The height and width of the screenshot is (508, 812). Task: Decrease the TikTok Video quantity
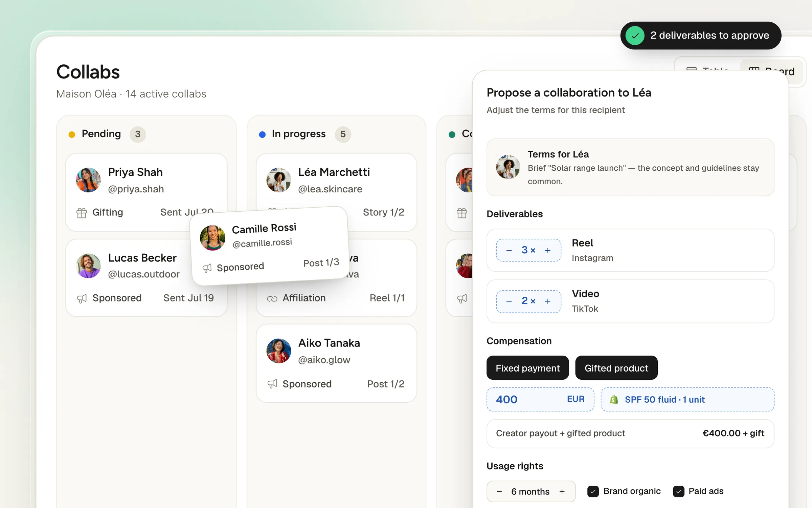click(x=509, y=301)
